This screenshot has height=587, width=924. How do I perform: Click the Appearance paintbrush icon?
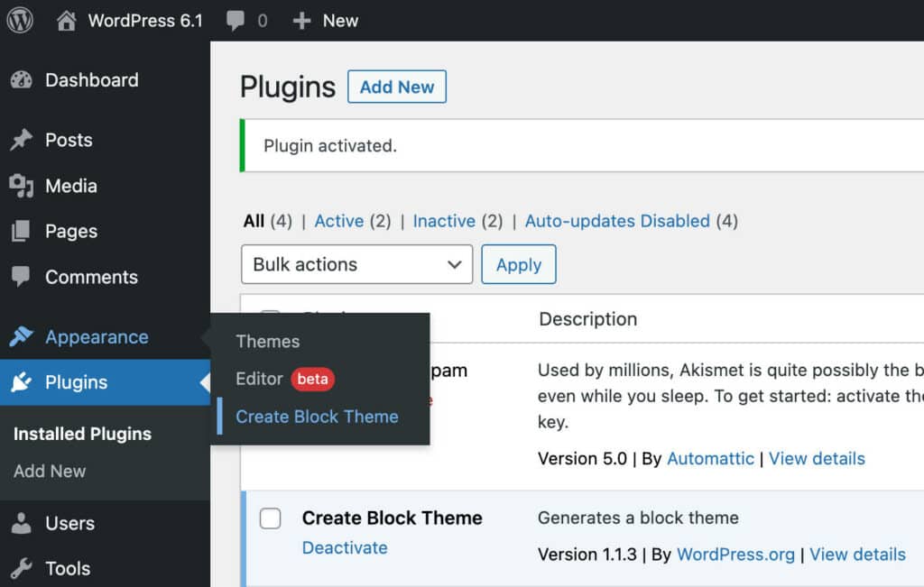23,336
